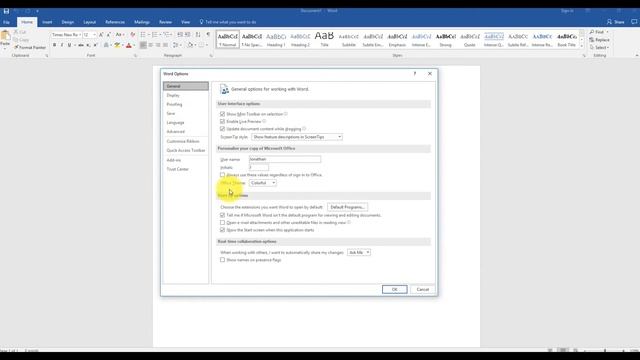Toggle Italic formatting in ribbon
This screenshot has height=360, width=640.
coord(62,45)
